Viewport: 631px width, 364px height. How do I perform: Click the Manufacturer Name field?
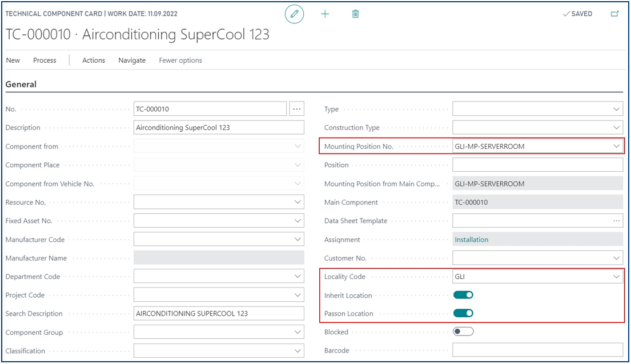pos(219,258)
